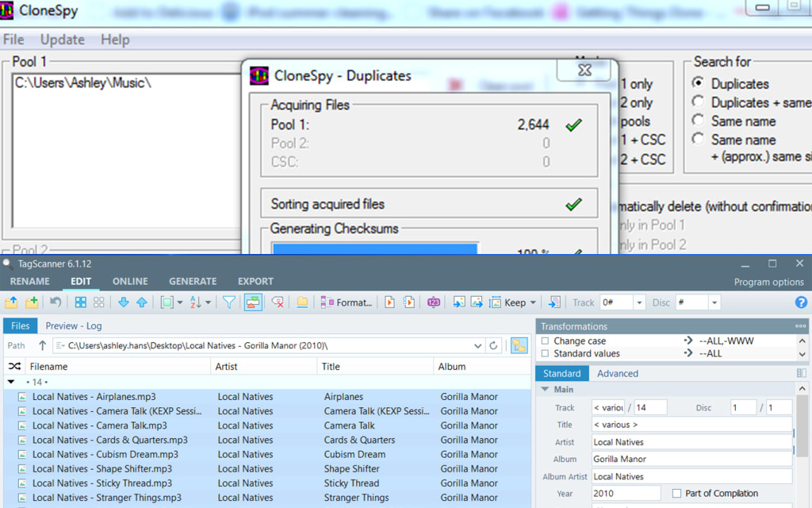The height and width of the screenshot is (508, 812).
Task: Click the load cover image icon
Action: [458, 302]
